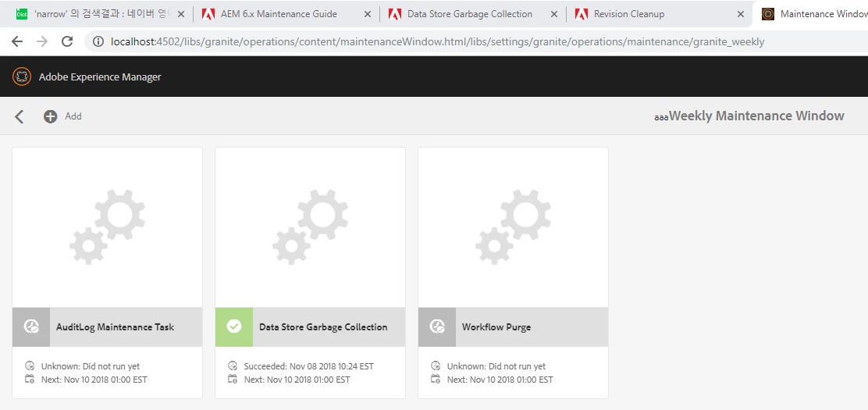Reload the page with the refresh icon
The height and width of the screenshot is (410, 868).
click(67, 41)
